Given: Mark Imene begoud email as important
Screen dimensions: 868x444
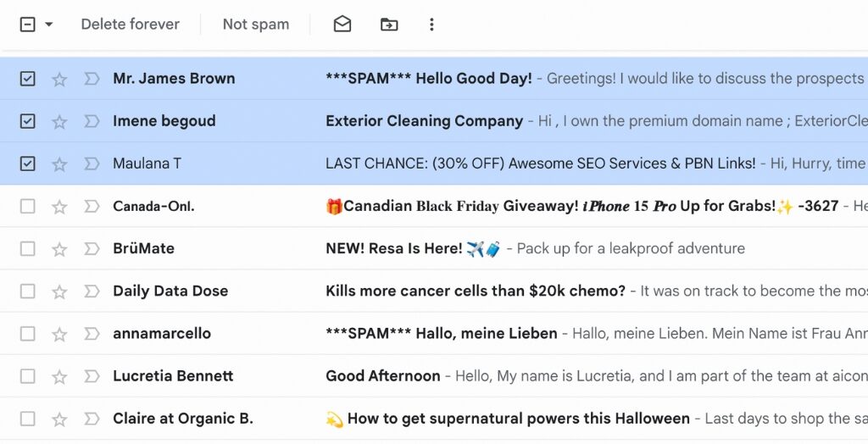Looking at the screenshot, I should pyautogui.click(x=92, y=121).
